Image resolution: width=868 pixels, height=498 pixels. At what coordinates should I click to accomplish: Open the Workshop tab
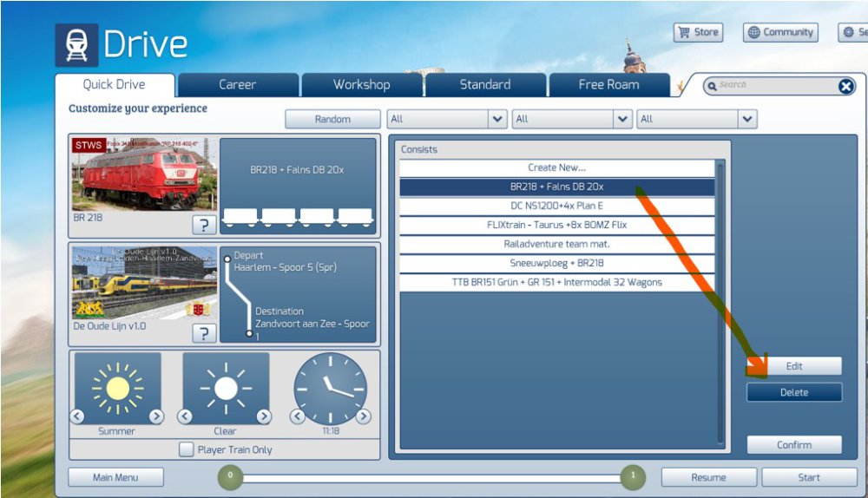[361, 85]
